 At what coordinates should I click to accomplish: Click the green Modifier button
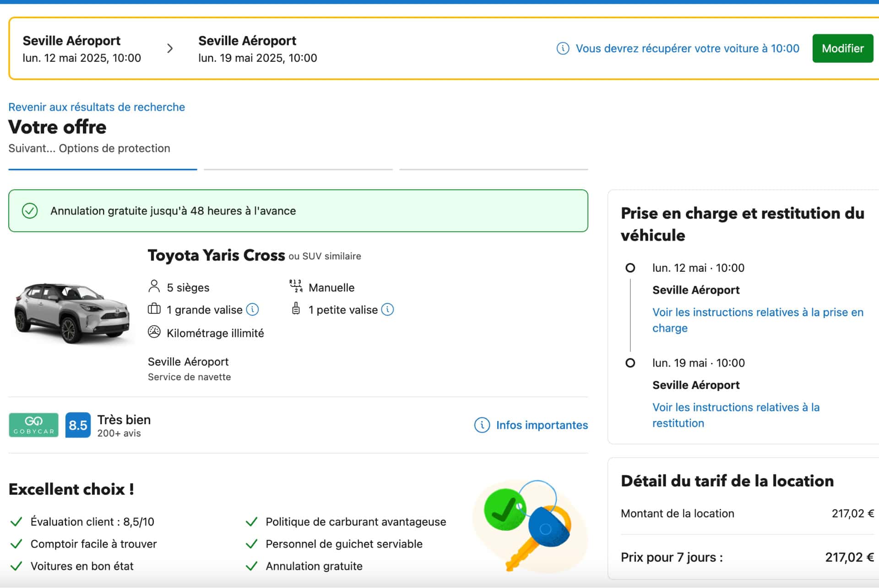coord(842,49)
